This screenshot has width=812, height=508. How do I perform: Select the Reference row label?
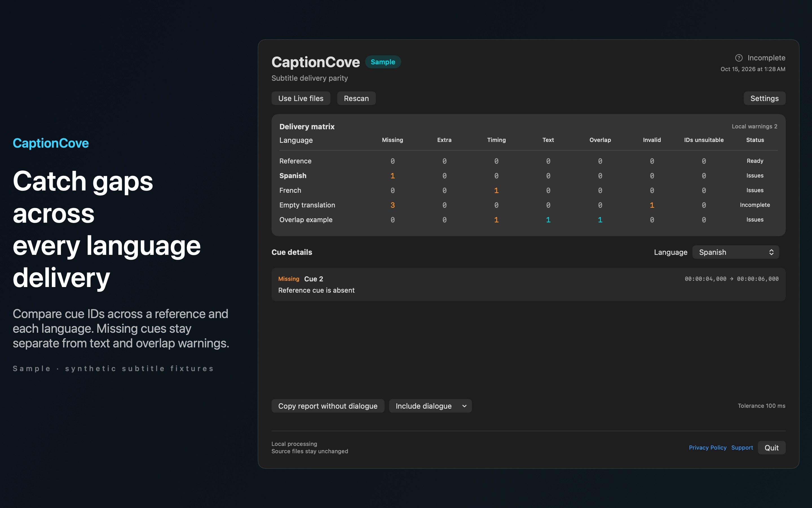pyautogui.click(x=295, y=161)
